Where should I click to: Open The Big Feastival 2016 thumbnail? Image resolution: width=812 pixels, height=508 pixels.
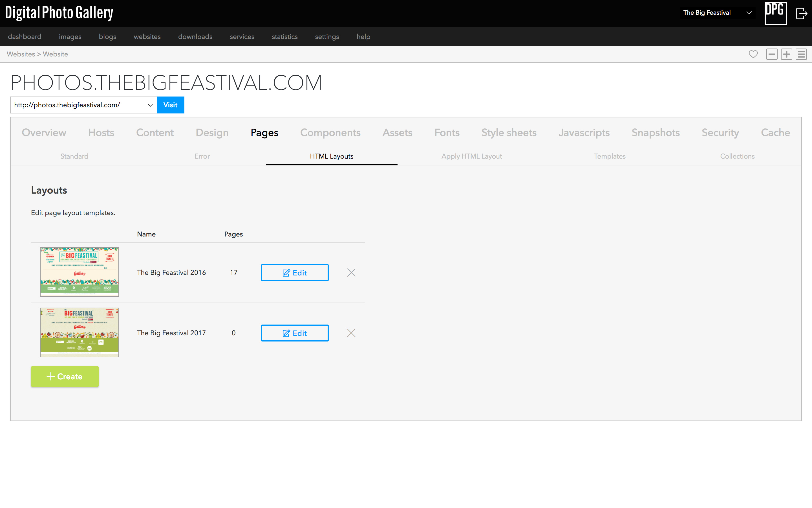80,272
